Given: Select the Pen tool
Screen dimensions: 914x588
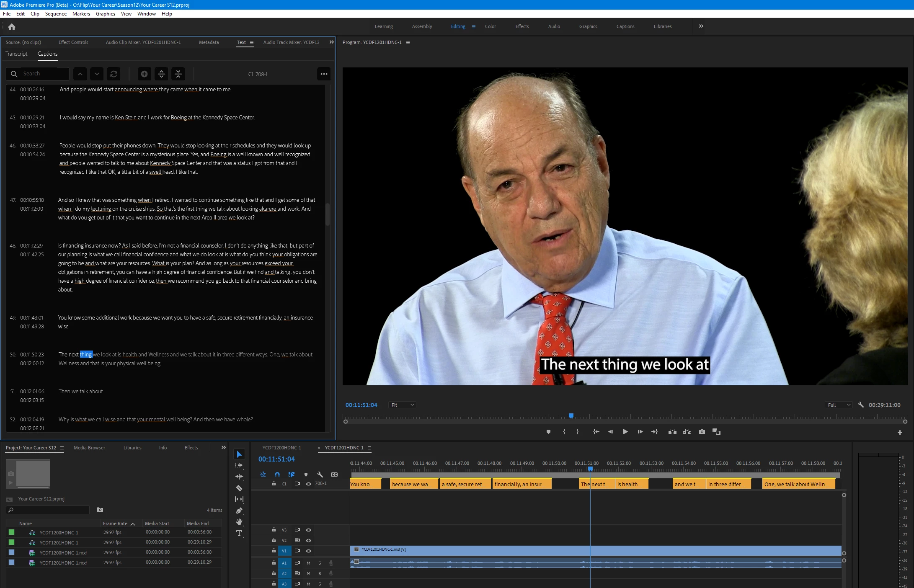Looking at the screenshot, I should point(239,511).
